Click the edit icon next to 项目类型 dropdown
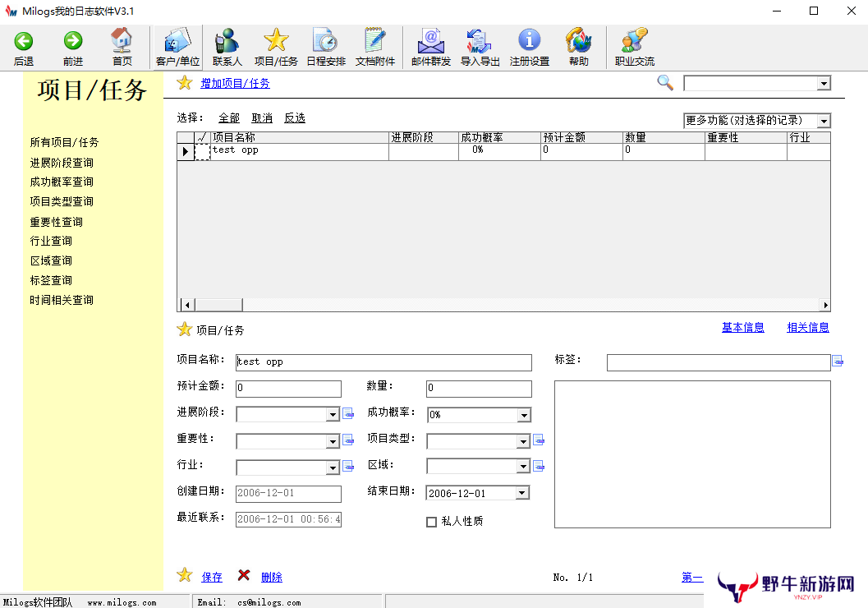The height and width of the screenshot is (608, 868). tap(539, 440)
